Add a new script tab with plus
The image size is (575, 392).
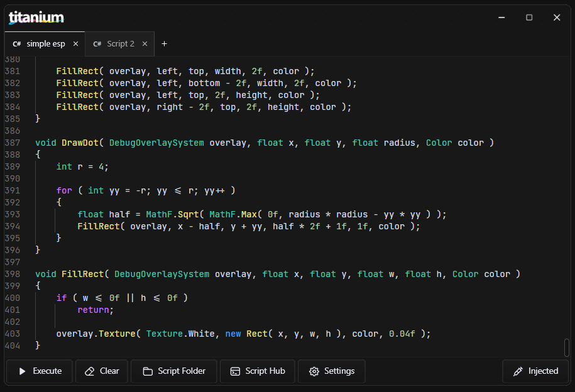point(164,44)
